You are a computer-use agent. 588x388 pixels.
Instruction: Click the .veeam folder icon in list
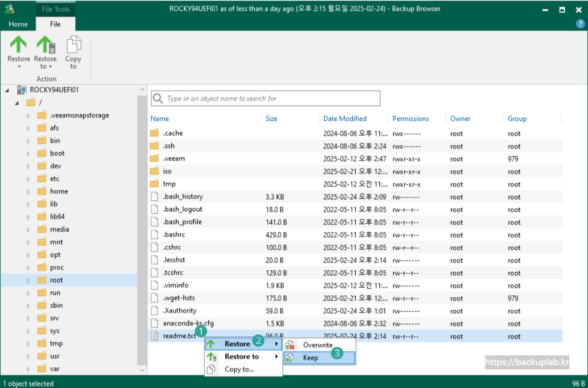pos(154,159)
